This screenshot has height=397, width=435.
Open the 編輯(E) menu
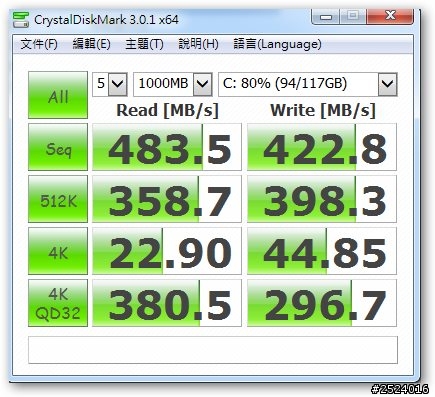(92, 44)
